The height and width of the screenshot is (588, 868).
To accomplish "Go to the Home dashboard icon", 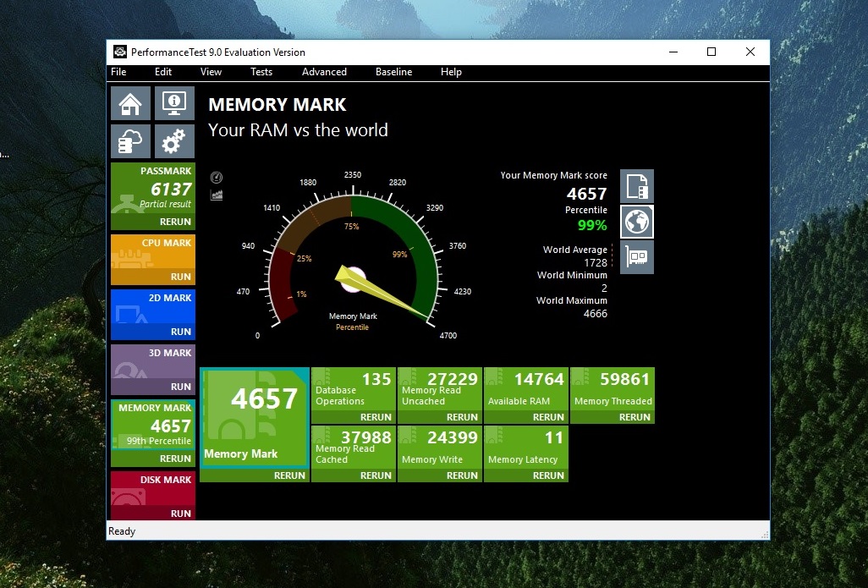I will click(130, 103).
